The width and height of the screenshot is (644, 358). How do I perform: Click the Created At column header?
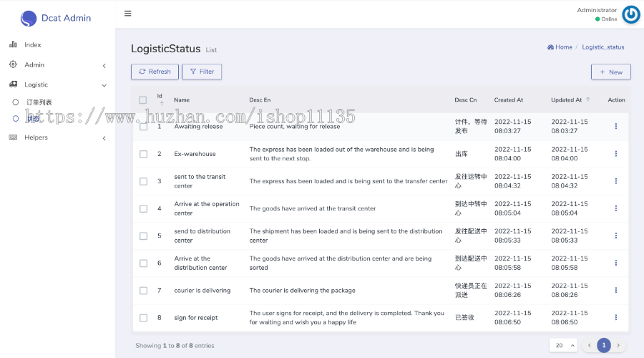[509, 100]
